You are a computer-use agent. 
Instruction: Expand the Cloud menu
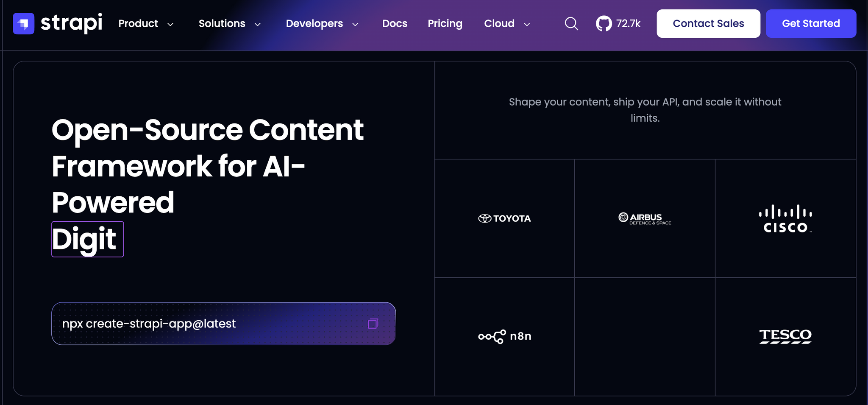coord(507,24)
